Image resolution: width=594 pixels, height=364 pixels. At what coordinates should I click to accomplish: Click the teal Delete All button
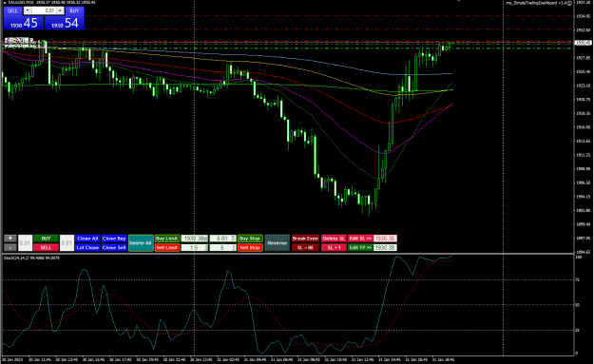click(141, 242)
